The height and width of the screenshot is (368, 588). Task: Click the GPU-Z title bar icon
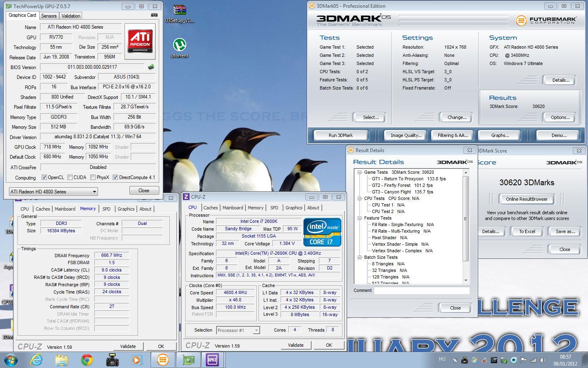tap(9, 6)
